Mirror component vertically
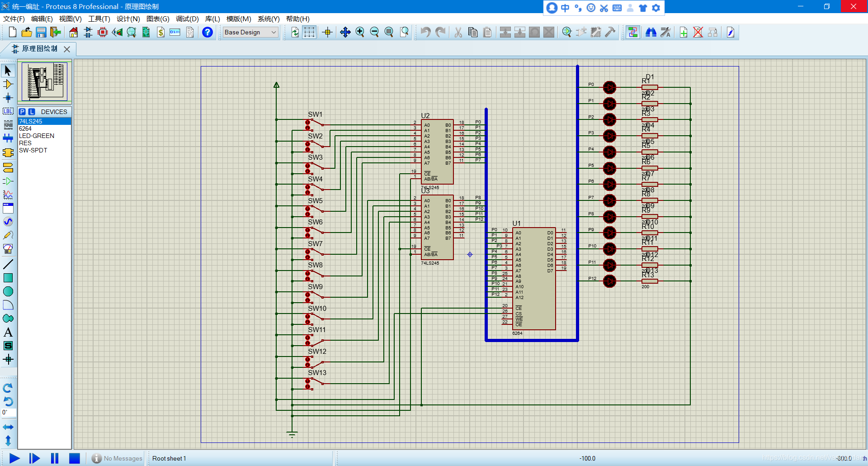 coord(8,440)
